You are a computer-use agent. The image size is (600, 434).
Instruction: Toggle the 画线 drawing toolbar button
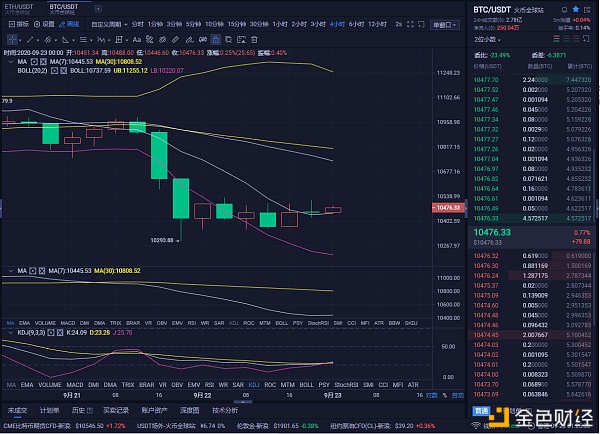[x=69, y=24]
